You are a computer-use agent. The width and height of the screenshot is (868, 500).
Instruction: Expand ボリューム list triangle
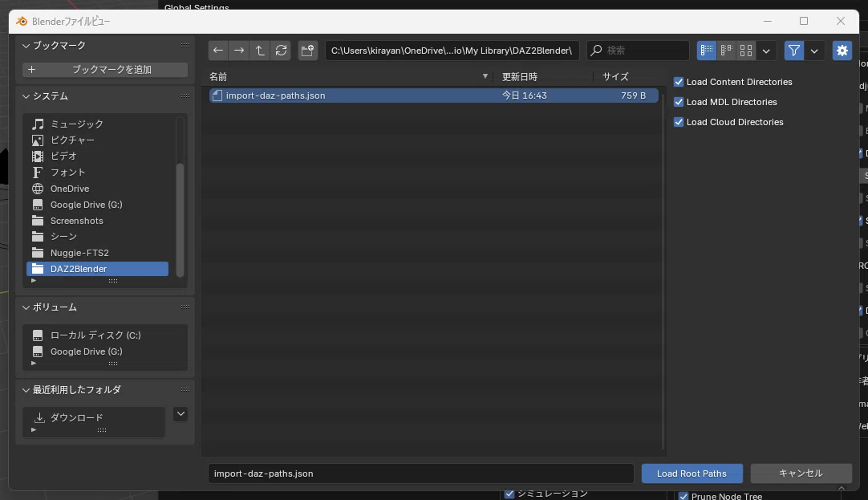coord(34,364)
